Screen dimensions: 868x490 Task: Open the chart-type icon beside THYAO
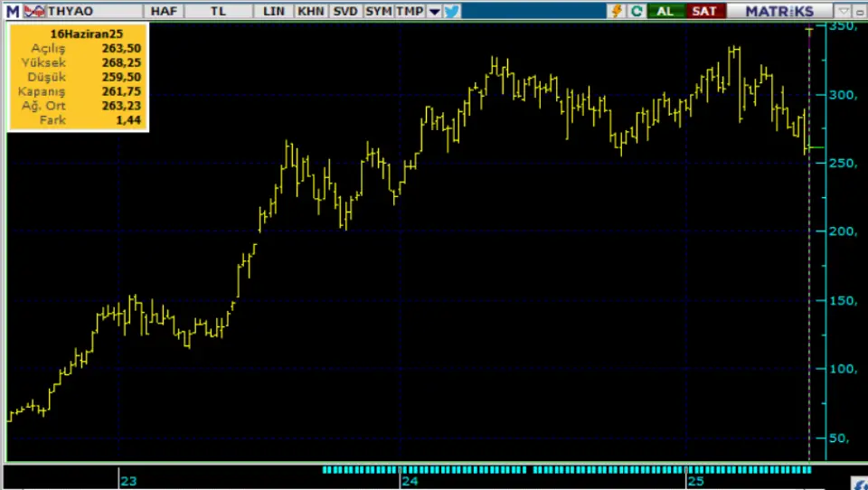(x=34, y=11)
